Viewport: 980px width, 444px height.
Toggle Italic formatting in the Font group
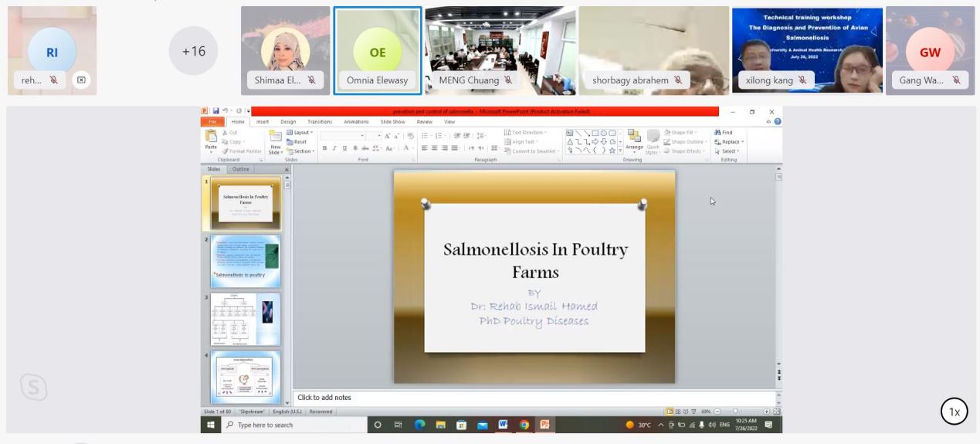pyautogui.click(x=334, y=148)
